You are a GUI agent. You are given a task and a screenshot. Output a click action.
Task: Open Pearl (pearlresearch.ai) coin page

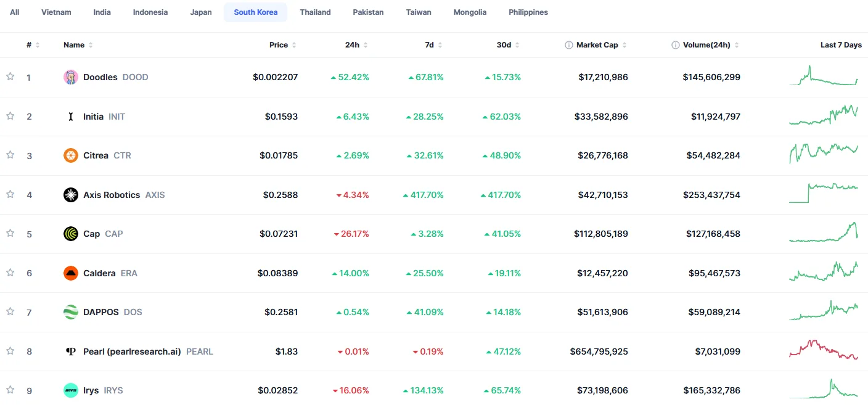(x=148, y=351)
